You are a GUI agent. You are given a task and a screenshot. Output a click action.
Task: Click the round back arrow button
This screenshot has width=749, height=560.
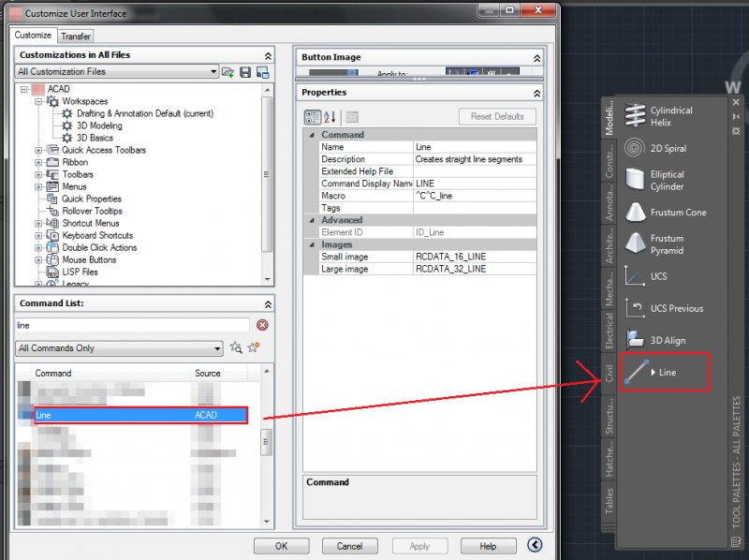click(x=535, y=545)
